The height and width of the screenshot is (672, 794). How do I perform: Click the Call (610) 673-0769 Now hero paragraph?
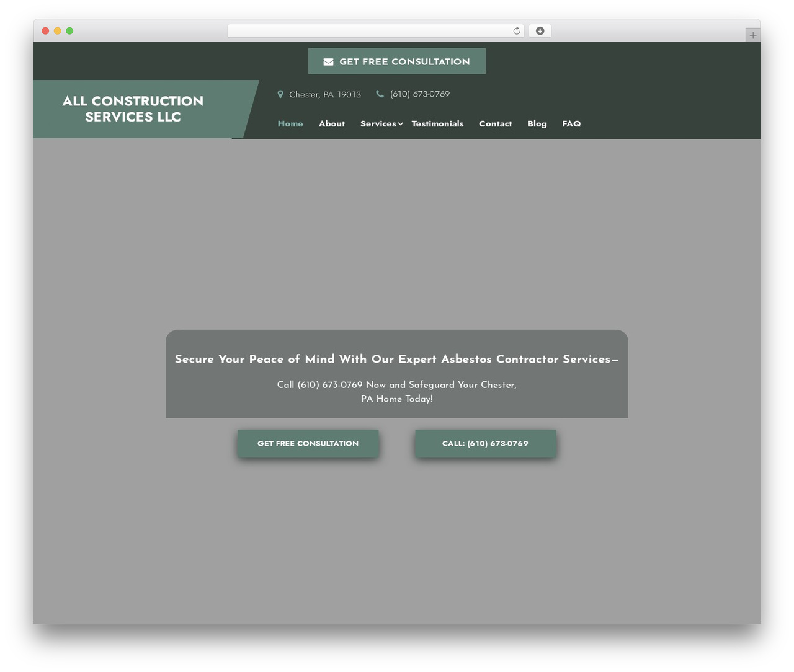coord(397,392)
